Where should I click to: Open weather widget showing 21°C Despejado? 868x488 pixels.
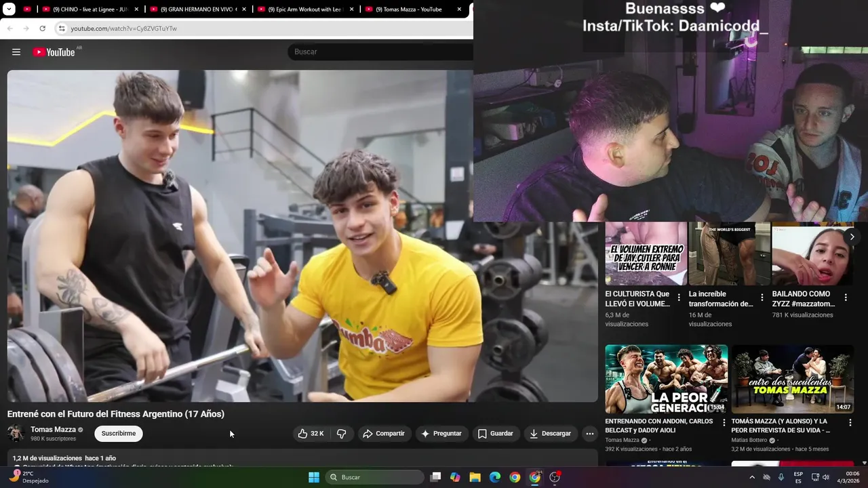click(28, 477)
